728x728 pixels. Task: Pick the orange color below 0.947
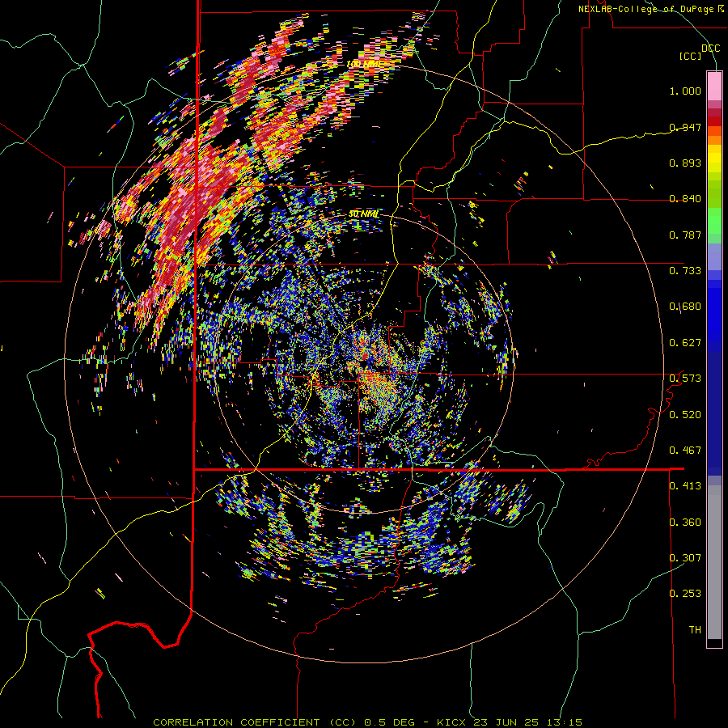[714, 140]
